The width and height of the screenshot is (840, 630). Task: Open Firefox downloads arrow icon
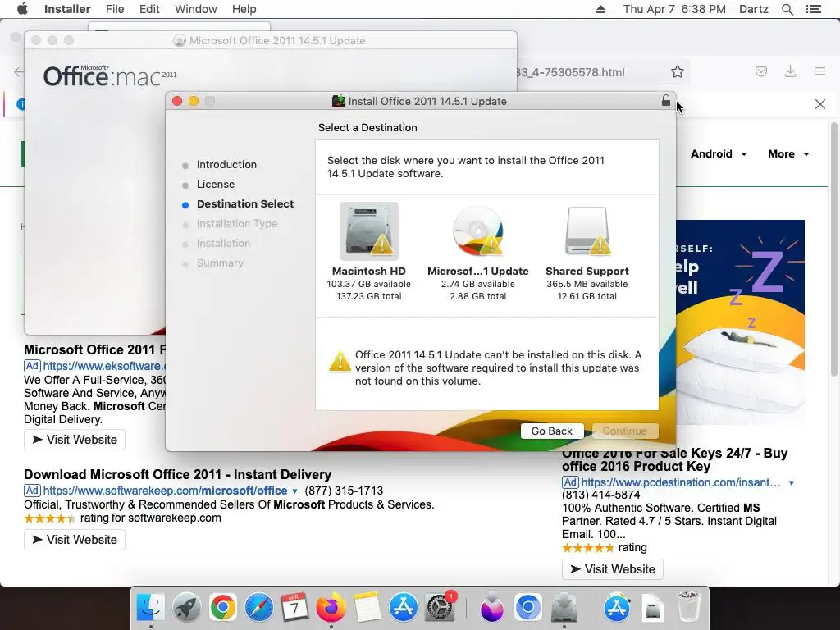click(x=790, y=72)
